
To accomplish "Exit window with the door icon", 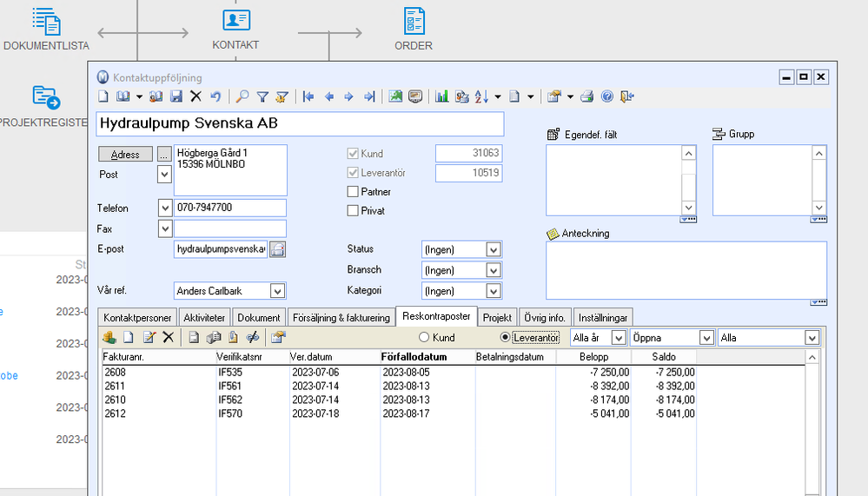I will (626, 96).
